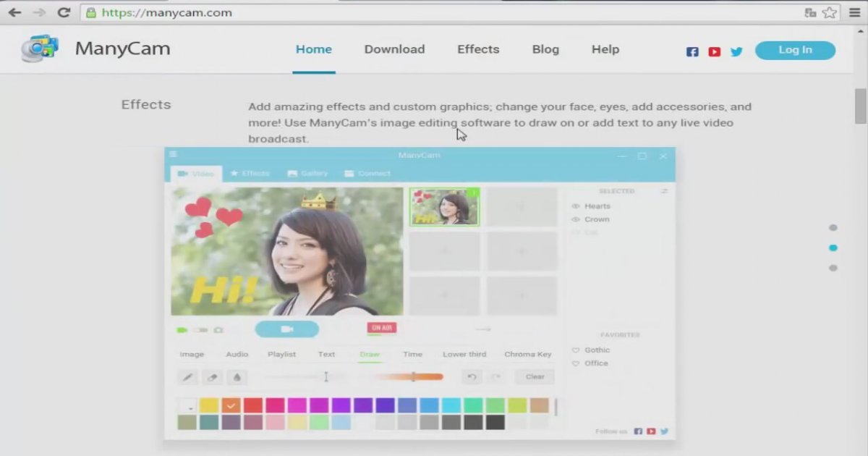Select the first video preset thumbnail
This screenshot has width=868, height=456.
pos(444,207)
